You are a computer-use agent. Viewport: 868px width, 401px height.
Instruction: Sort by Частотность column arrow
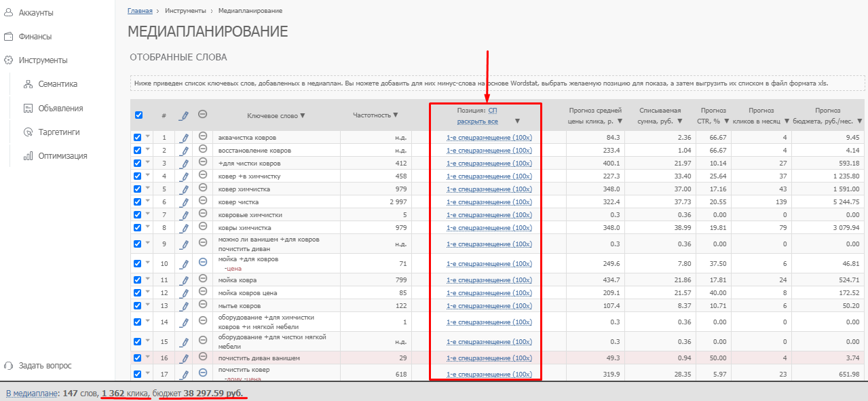(x=396, y=115)
